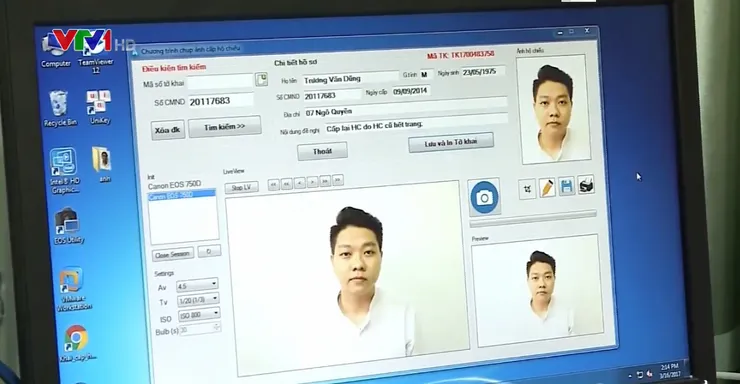Image resolution: width=740 pixels, height=384 pixels.
Task: Select the crop tool icon
Action: tap(527, 189)
